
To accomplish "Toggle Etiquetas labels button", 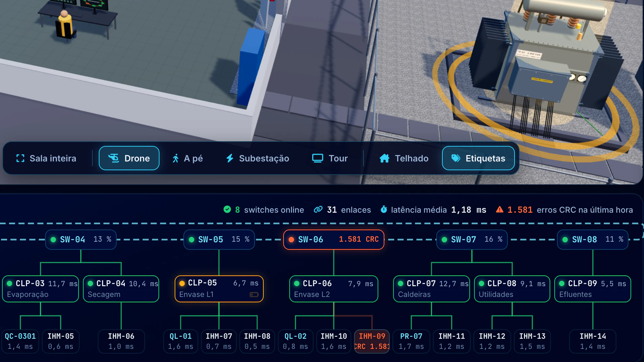I will click(x=478, y=158).
